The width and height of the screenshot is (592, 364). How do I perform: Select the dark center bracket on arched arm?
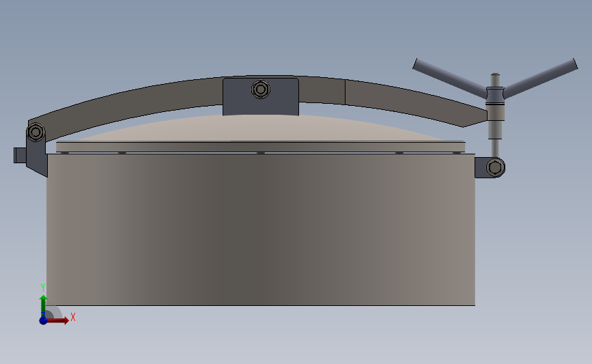pos(261,97)
